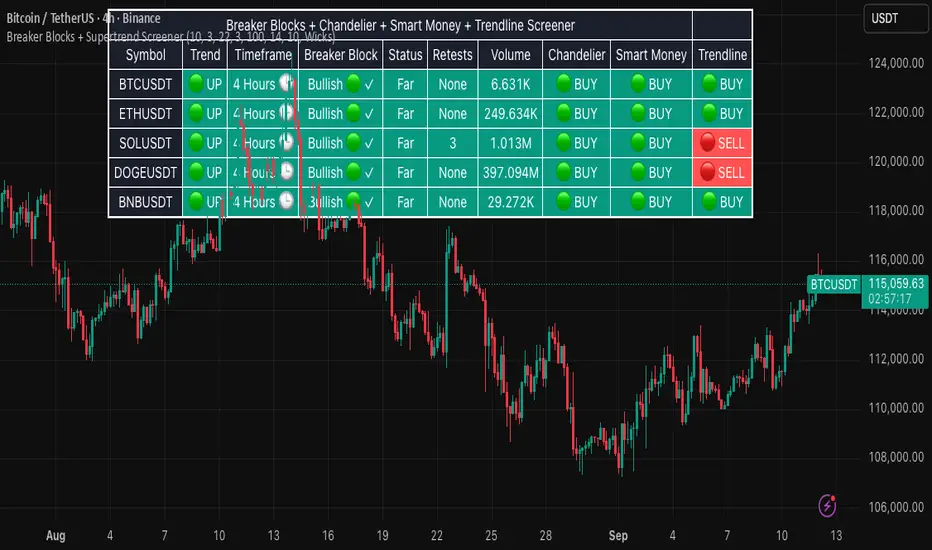
Task: Click the Status column header
Action: pyautogui.click(x=405, y=55)
